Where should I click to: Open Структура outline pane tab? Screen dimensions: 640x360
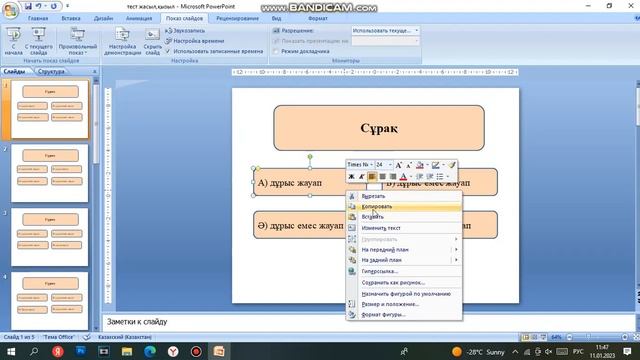(x=51, y=71)
